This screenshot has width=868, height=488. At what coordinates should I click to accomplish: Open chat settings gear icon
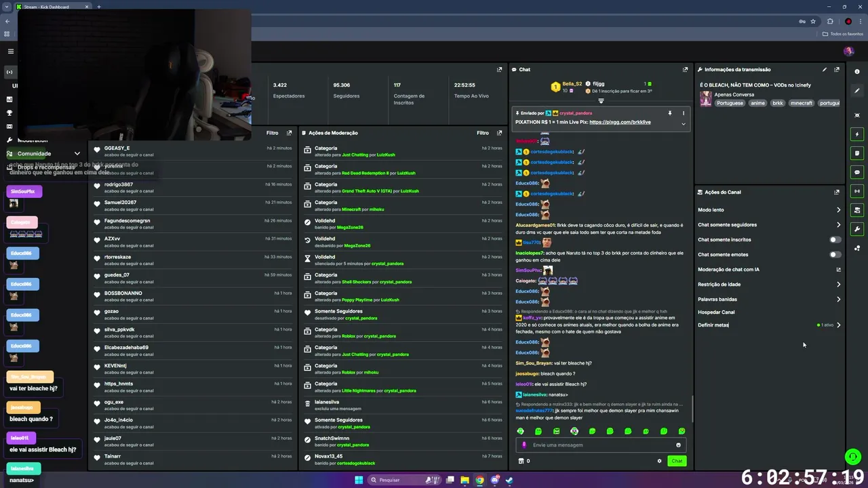659,461
